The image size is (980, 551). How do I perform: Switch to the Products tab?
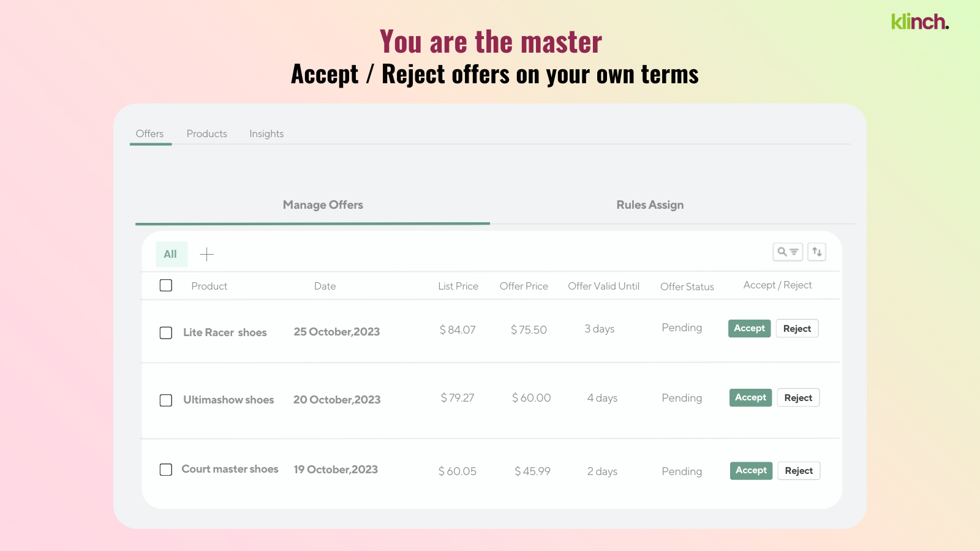(x=206, y=133)
